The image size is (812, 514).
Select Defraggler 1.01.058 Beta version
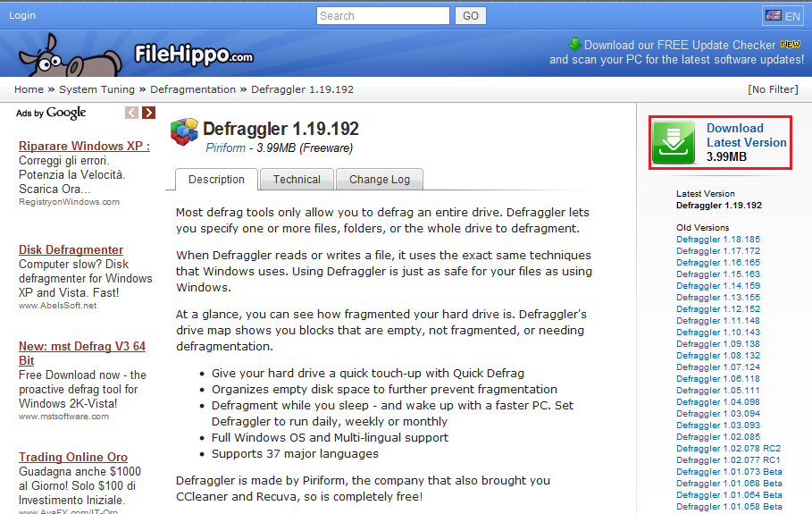click(x=729, y=507)
